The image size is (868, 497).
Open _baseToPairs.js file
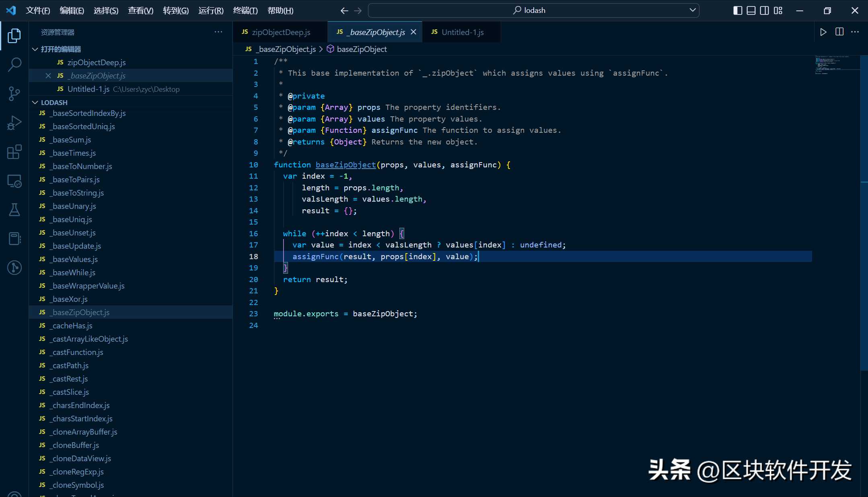[x=131, y=179]
